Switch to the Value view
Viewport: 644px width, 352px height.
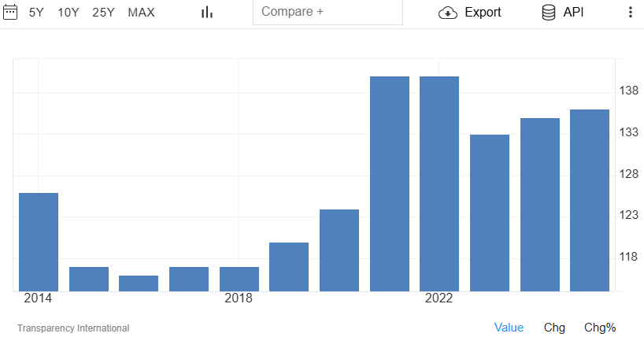coord(509,328)
